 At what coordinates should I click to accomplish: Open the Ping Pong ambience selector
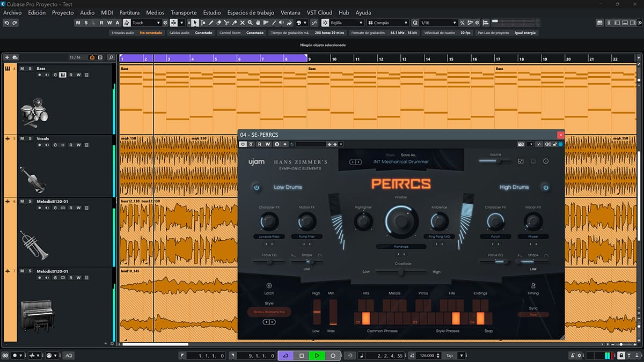click(x=439, y=237)
